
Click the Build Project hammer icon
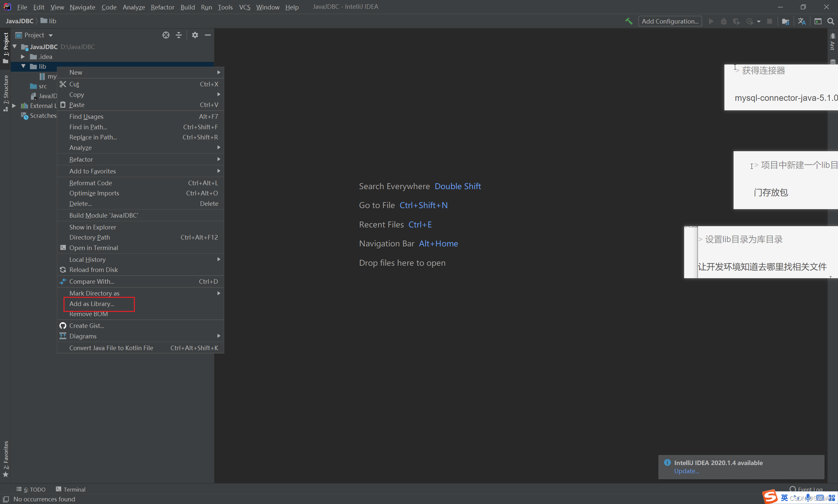click(628, 21)
